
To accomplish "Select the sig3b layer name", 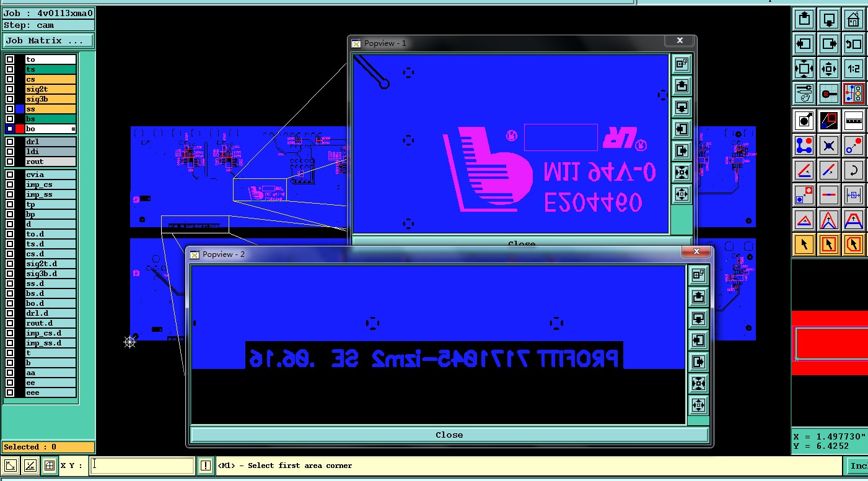I will 50,99.
